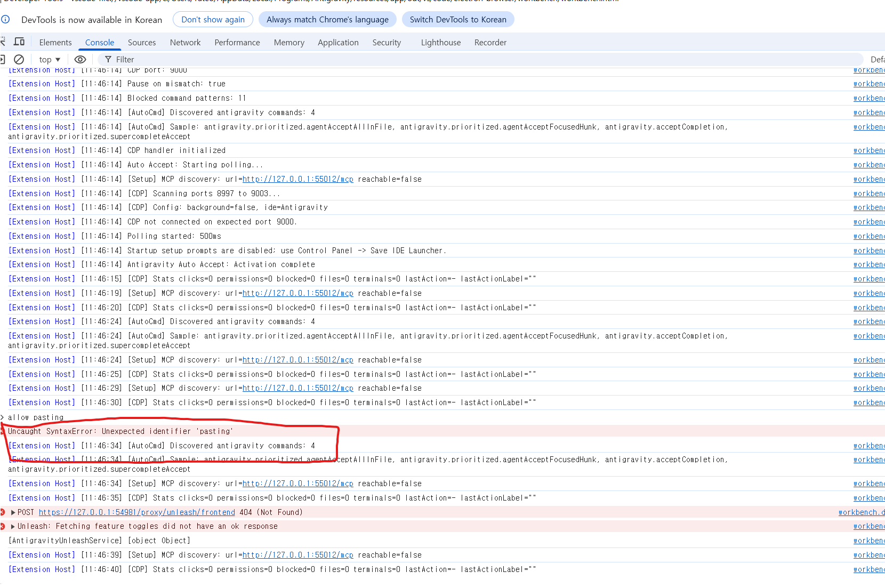Click the error icon on the Unleash row
885x588 pixels.
[2, 526]
